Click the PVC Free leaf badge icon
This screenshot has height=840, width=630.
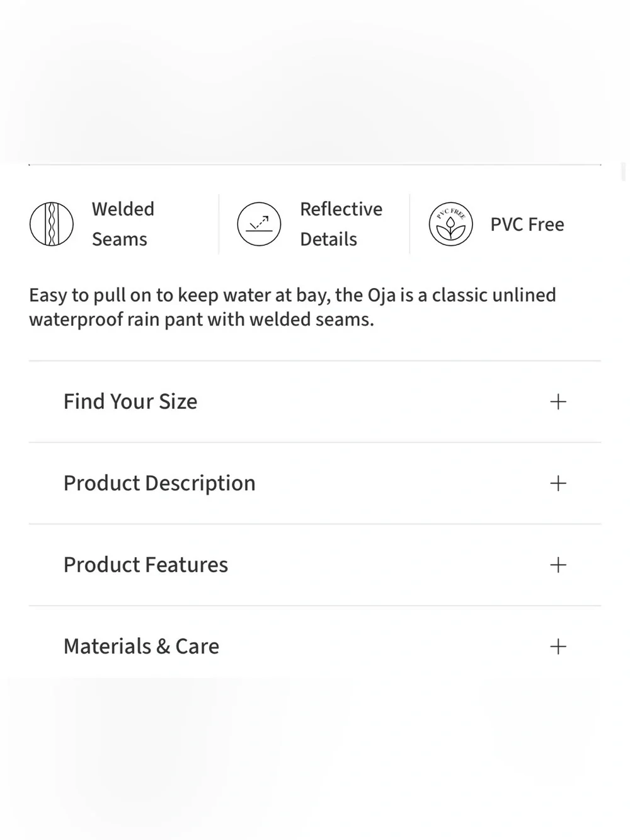click(x=450, y=224)
